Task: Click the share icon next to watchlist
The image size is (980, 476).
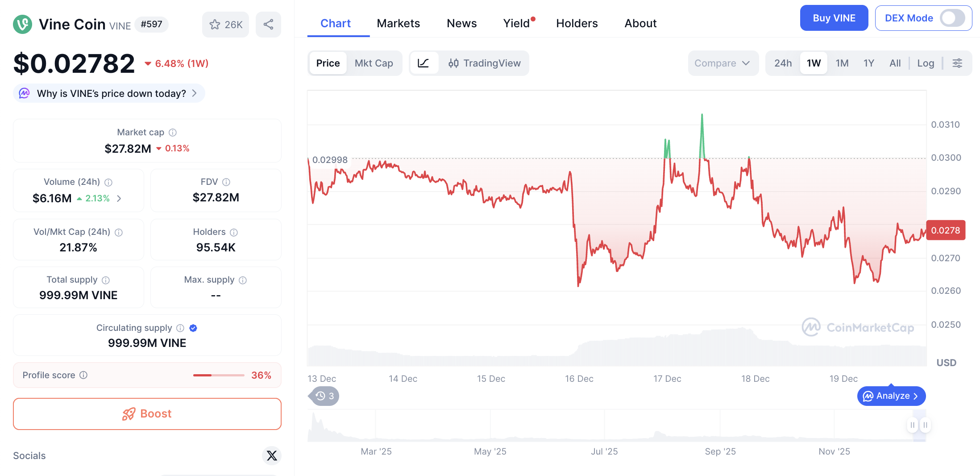Action: [x=268, y=25]
